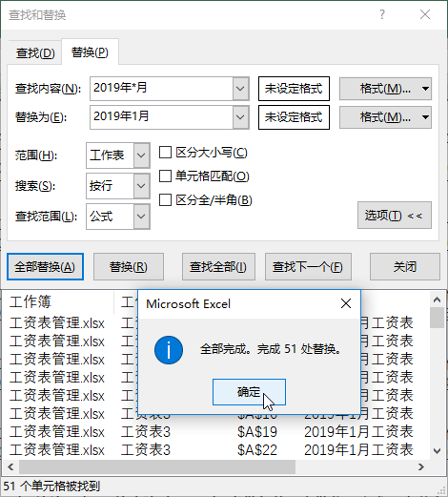The width and height of the screenshot is (448, 497).
Task: Close the Microsoft Excel message box
Action: pyautogui.click(x=346, y=303)
